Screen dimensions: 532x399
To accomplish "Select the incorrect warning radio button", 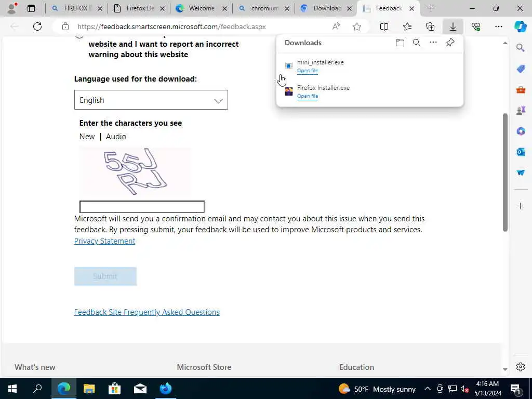I will click(x=79, y=35).
